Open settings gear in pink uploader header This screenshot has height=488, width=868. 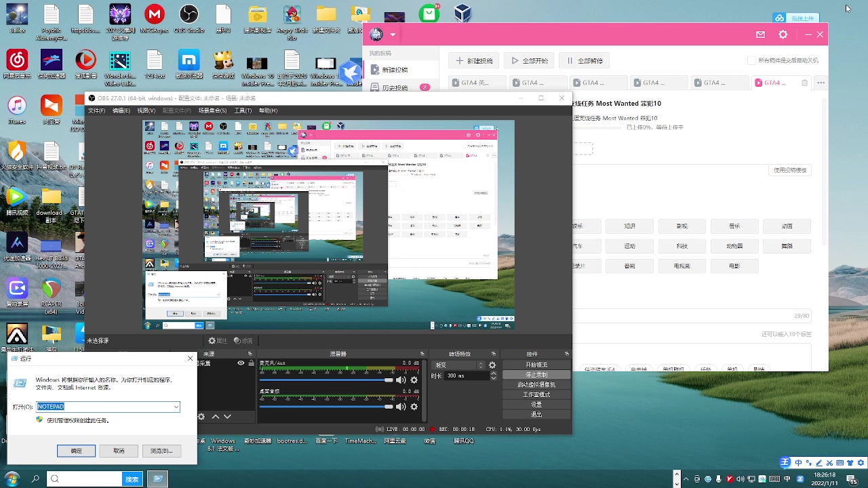tap(783, 35)
